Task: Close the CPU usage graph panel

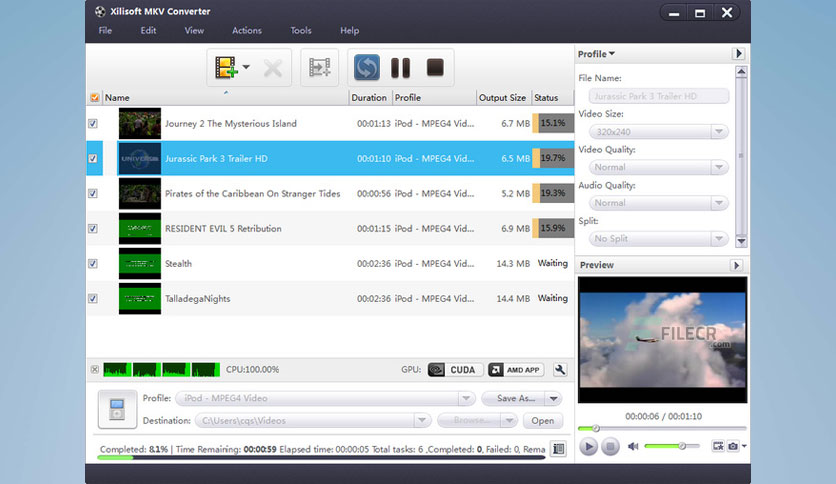Action: (94, 369)
